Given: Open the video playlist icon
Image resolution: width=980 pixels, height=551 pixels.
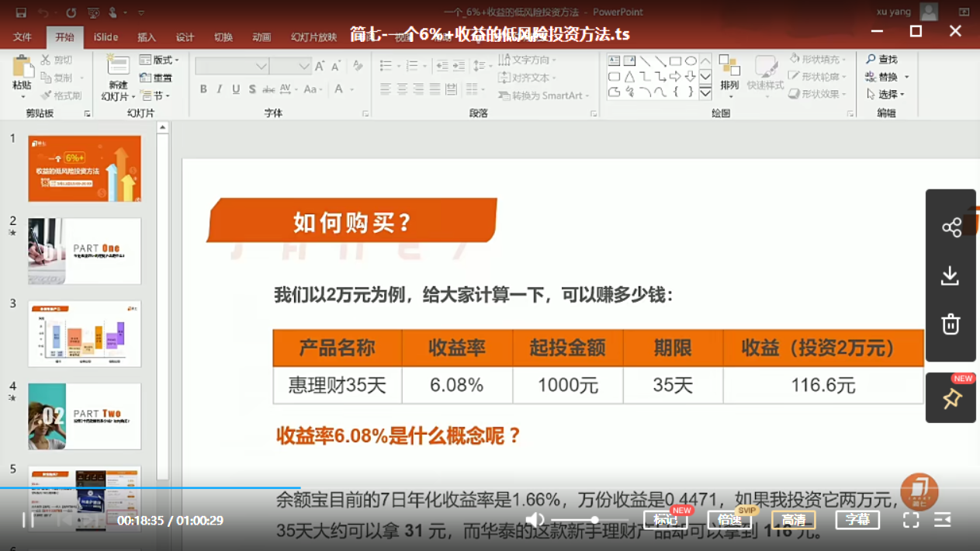Looking at the screenshot, I should tap(943, 520).
